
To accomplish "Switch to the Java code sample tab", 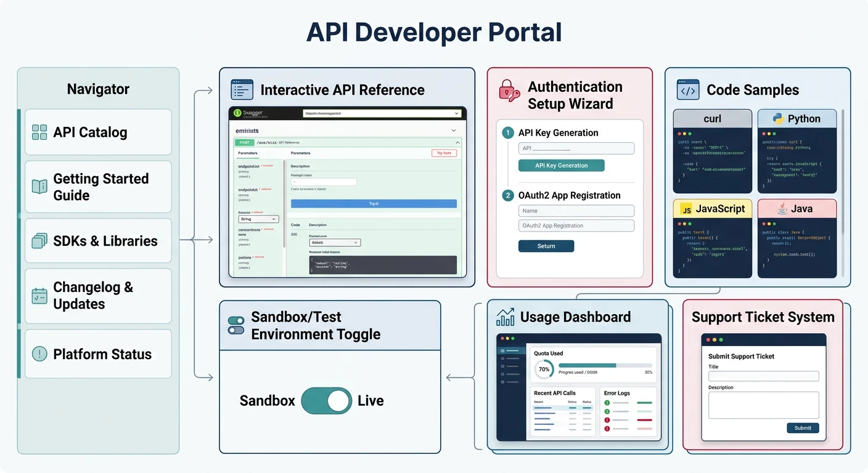I will 797,208.
